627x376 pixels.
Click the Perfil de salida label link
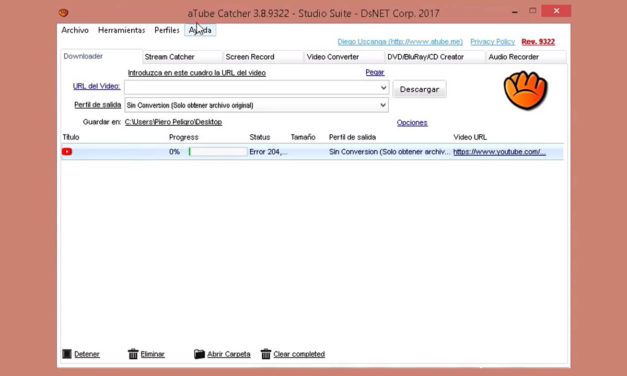(x=98, y=105)
